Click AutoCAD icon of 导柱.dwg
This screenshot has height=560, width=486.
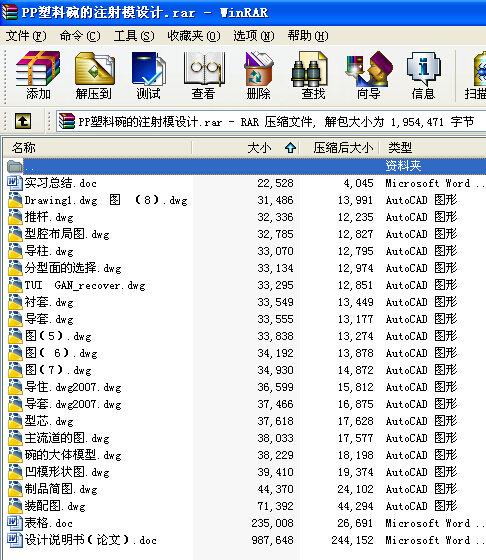click(15, 251)
